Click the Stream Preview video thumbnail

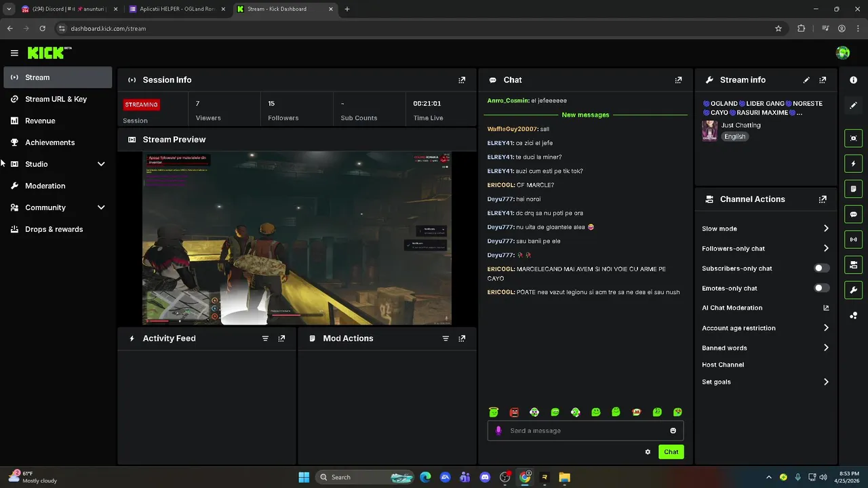pyautogui.click(x=296, y=239)
